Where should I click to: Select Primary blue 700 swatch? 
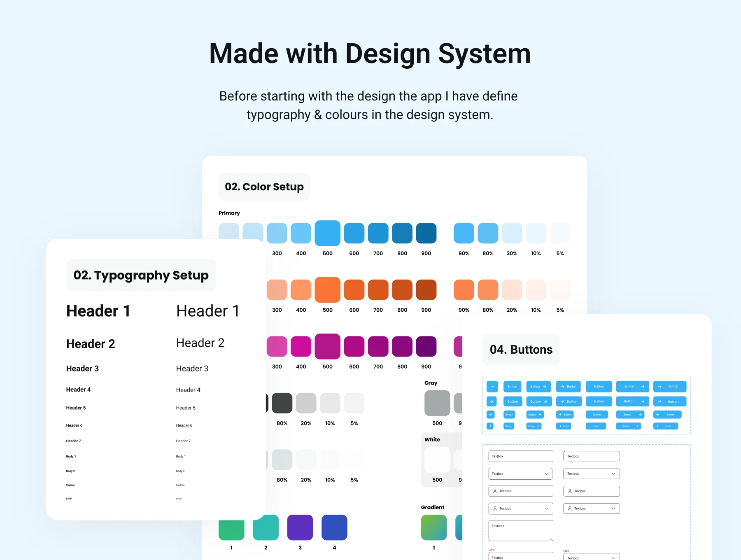tap(378, 233)
